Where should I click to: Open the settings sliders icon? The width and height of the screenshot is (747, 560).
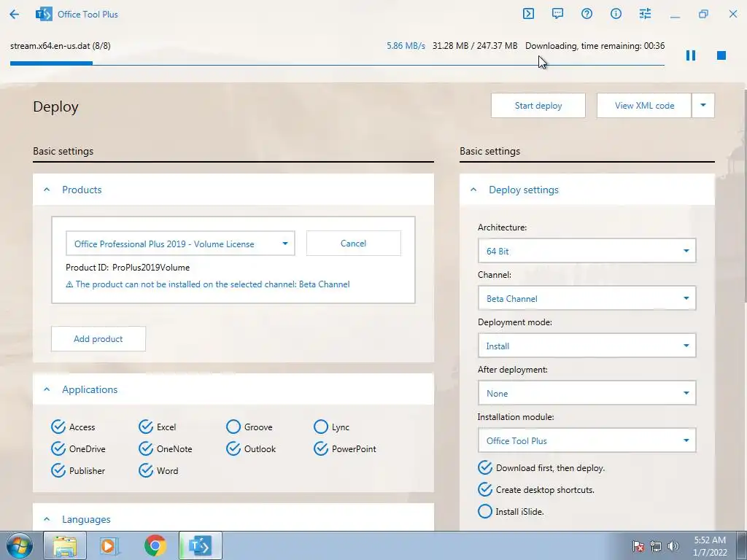click(645, 14)
